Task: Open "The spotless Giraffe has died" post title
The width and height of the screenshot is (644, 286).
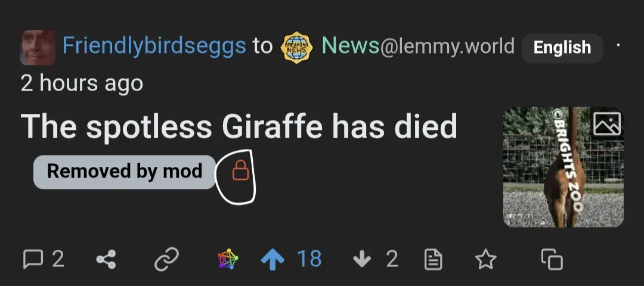Action: [x=239, y=126]
